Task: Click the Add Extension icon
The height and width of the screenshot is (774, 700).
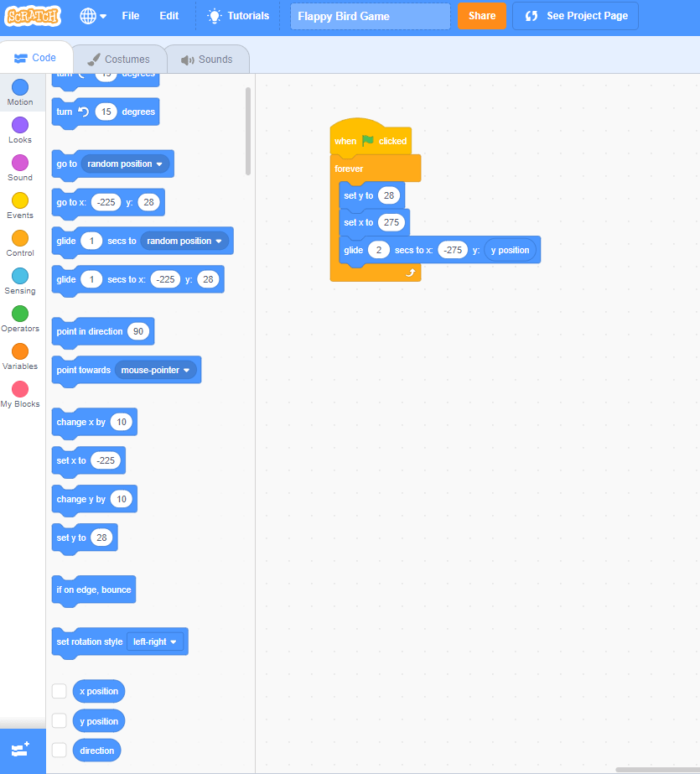Action: [22, 750]
